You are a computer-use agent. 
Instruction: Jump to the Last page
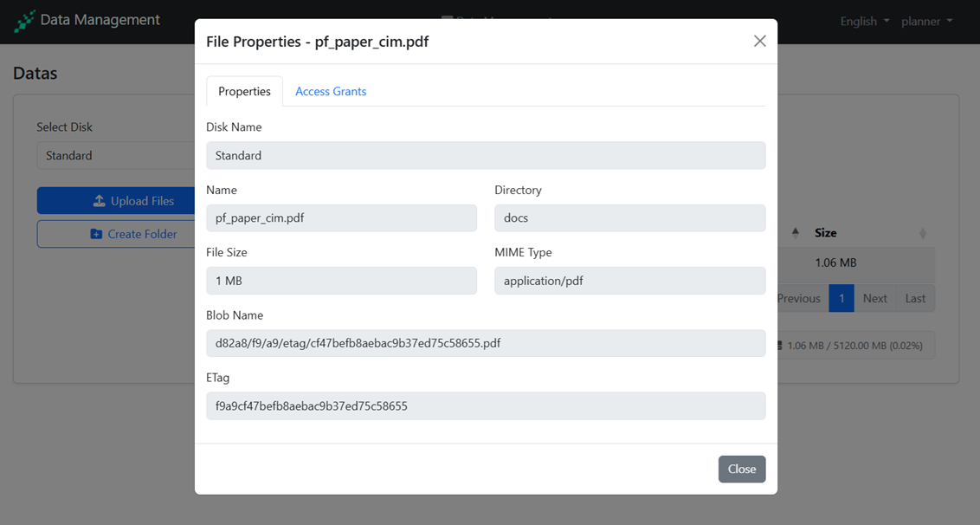pyautogui.click(x=915, y=298)
